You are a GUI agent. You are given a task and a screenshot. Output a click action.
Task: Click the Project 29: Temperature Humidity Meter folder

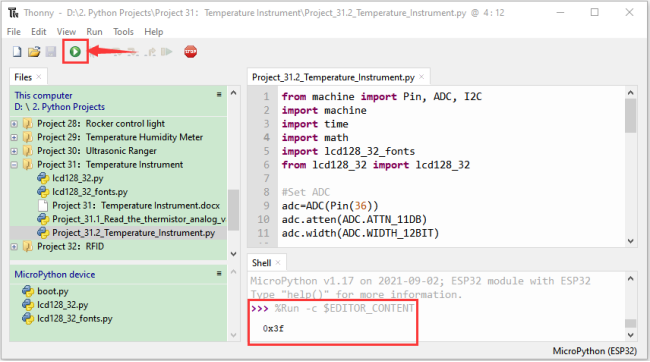pyautogui.click(x=120, y=137)
